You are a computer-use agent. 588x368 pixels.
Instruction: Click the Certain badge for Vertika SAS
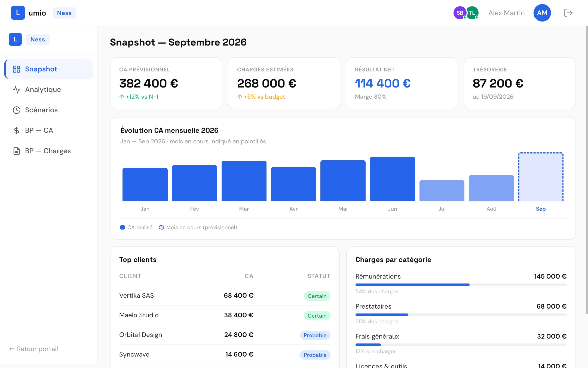click(317, 296)
